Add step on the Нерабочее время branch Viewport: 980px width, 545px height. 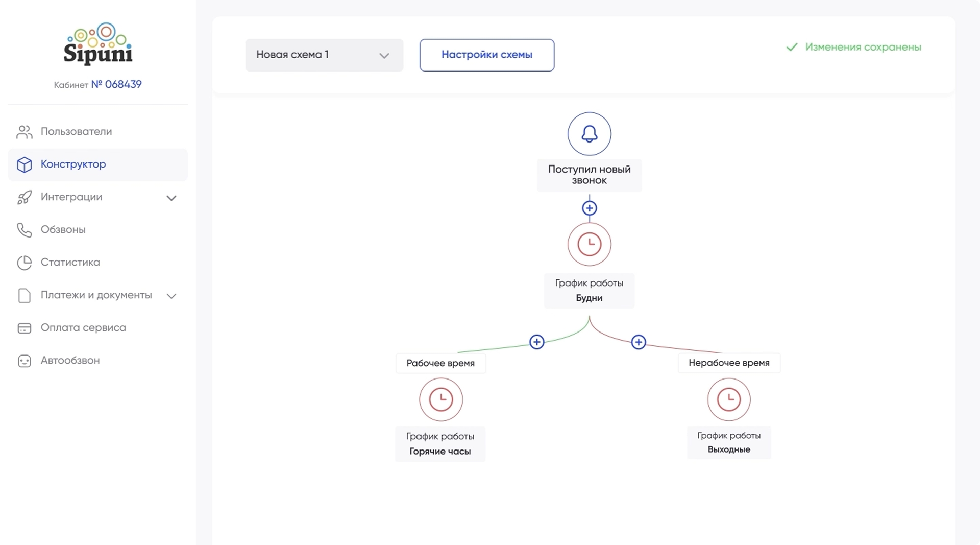pos(638,342)
